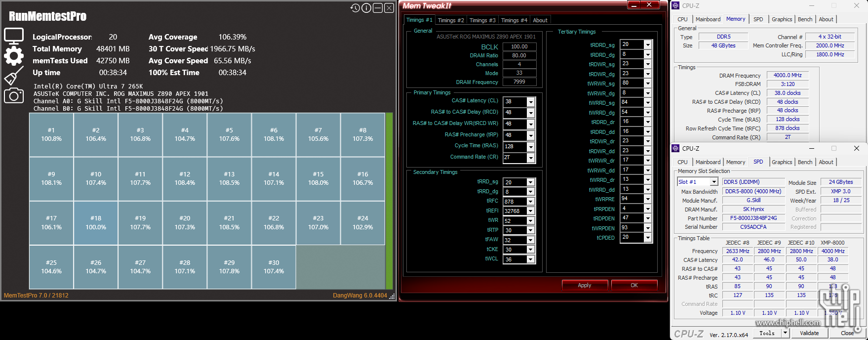The height and width of the screenshot is (340, 868).
Task: Click the info icon in RunMemtestPro title
Action: [366, 8]
